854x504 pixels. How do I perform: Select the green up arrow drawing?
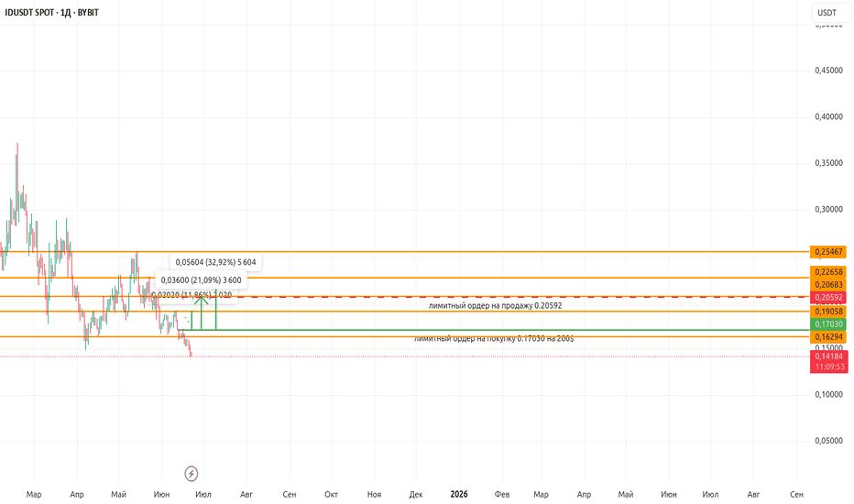pos(201,312)
